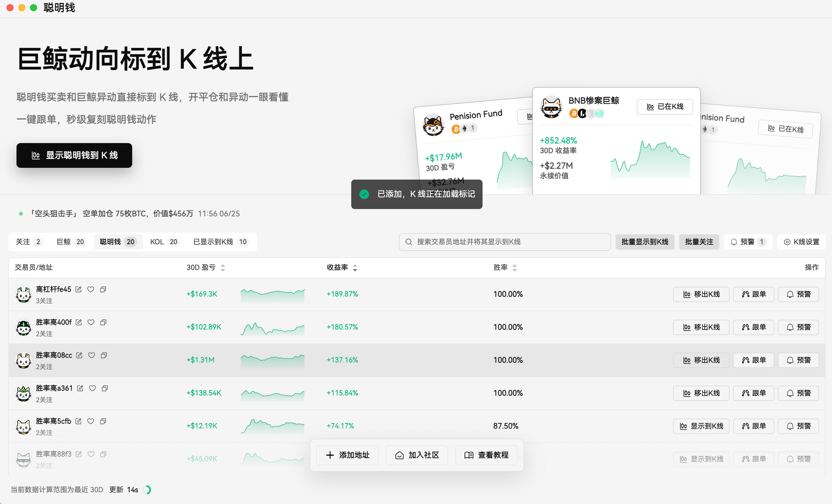This screenshot has height=504, width=832.
Task: Click refresh countdown ring next to 14s
Action: click(147, 490)
